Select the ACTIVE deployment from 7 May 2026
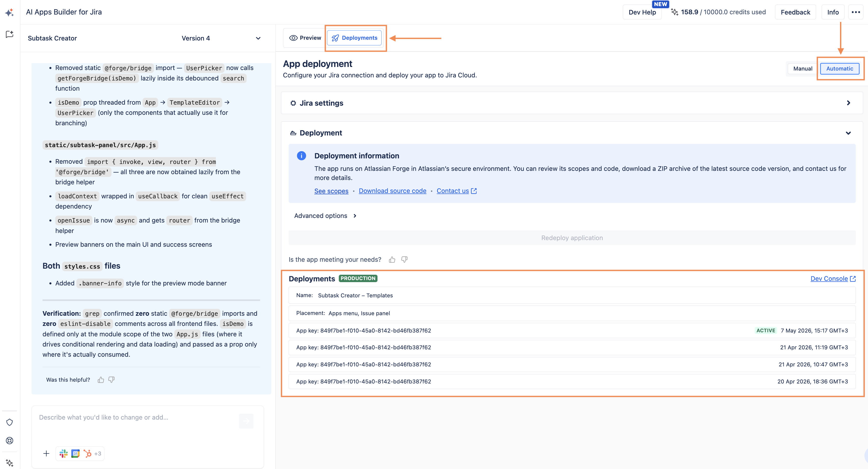This screenshot has width=868, height=469. [x=572, y=330]
